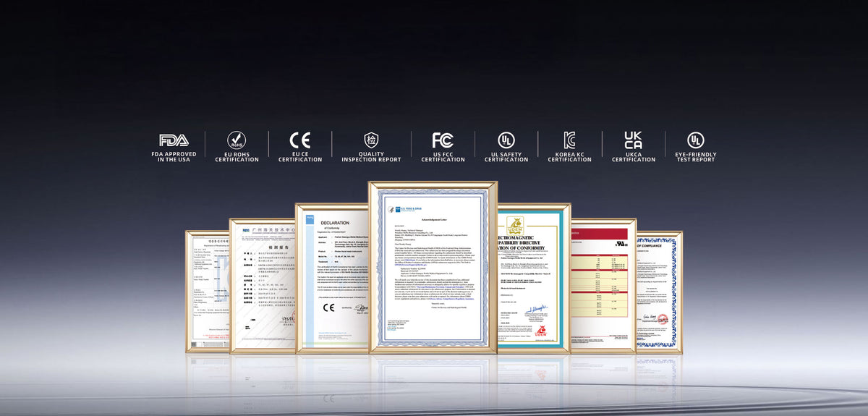The height and width of the screenshot is (416, 868).
Task: Click the FDA logo icon
Action: [x=174, y=140]
